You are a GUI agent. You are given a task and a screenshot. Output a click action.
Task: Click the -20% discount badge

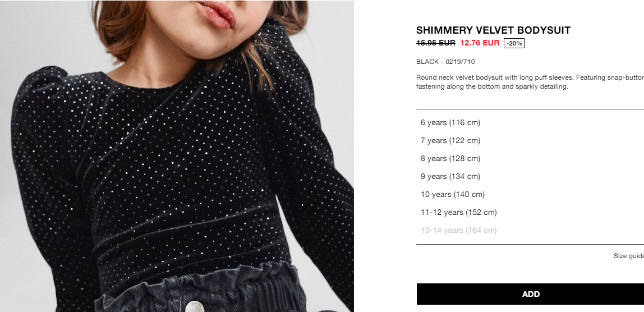pyautogui.click(x=514, y=43)
